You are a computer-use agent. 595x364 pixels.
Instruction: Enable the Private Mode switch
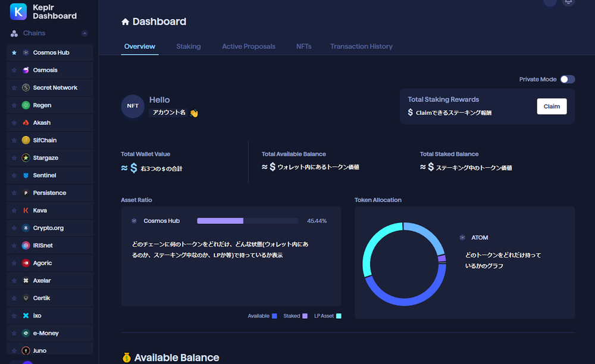(568, 79)
